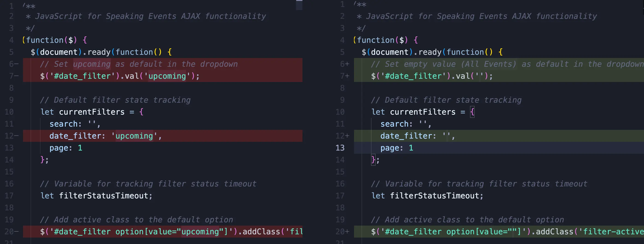Click line number 13 in the left gutter
This screenshot has height=244, width=644.
tap(9, 148)
